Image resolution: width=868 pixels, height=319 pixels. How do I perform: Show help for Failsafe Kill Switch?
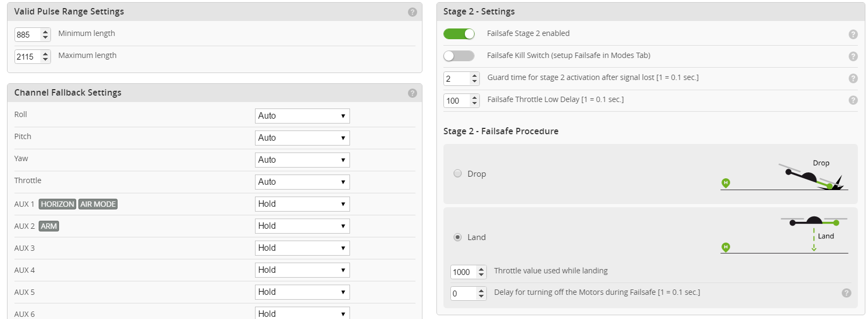pyautogui.click(x=853, y=56)
